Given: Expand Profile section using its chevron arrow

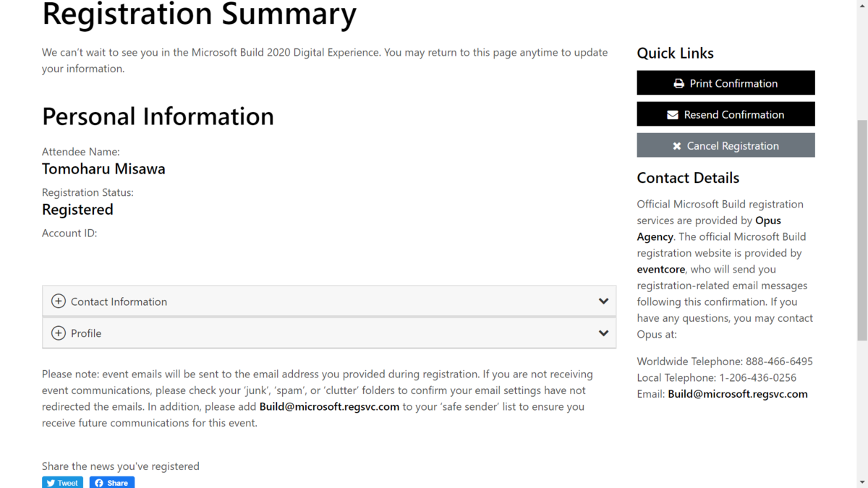Looking at the screenshot, I should pos(603,333).
